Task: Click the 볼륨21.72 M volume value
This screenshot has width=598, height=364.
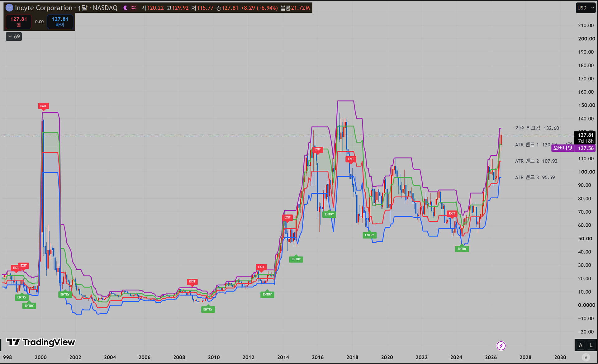Action: (x=295, y=8)
